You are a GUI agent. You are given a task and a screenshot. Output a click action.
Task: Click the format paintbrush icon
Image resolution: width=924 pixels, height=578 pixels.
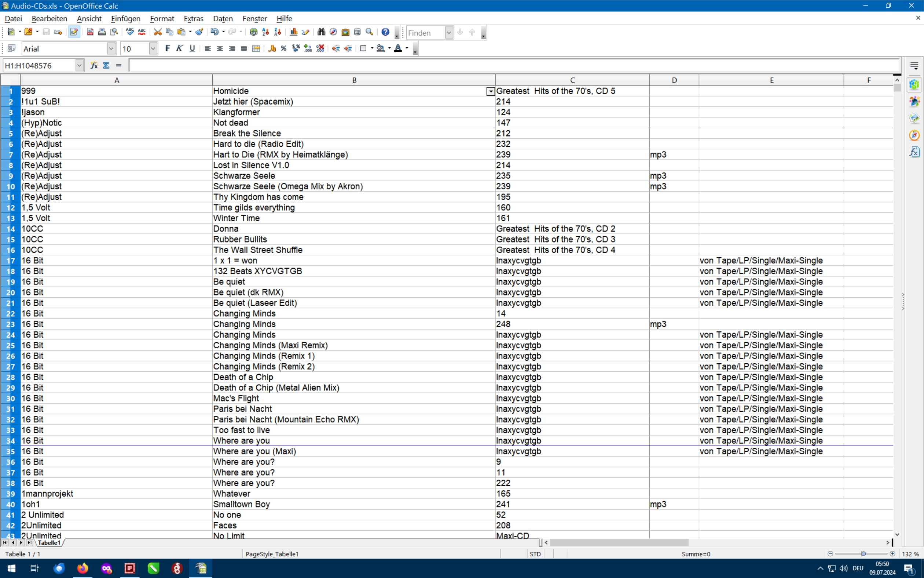[199, 32]
